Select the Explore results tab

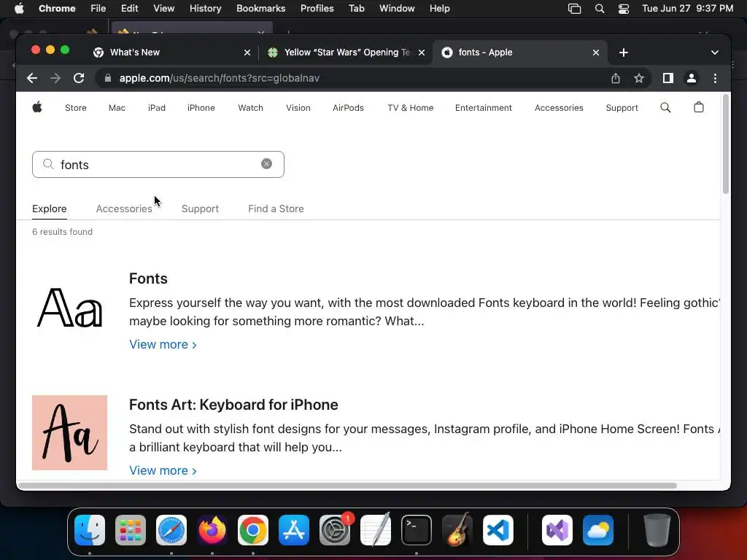coord(49,209)
